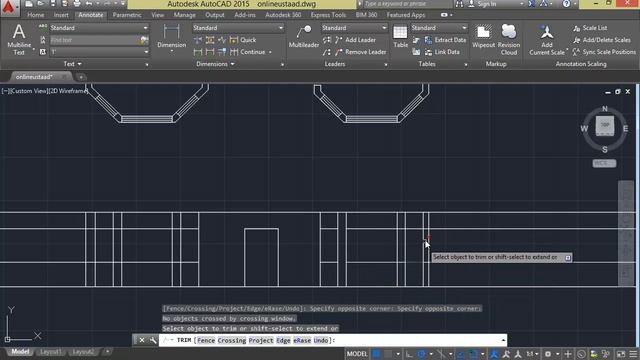Click the Crossing option in command line

point(231,340)
